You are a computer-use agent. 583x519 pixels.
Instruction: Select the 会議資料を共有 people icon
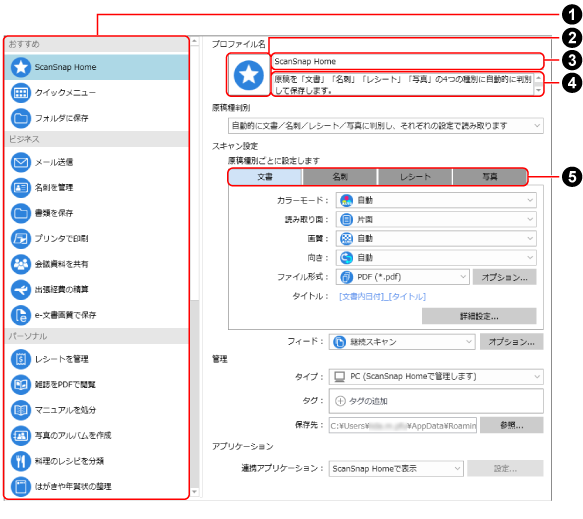(21, 264)
